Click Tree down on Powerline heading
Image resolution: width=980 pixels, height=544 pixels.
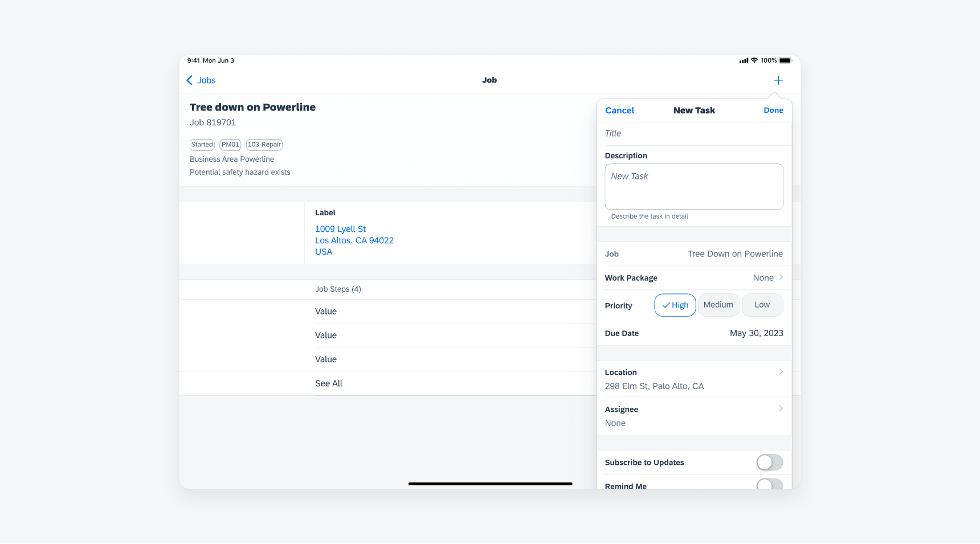252,107
